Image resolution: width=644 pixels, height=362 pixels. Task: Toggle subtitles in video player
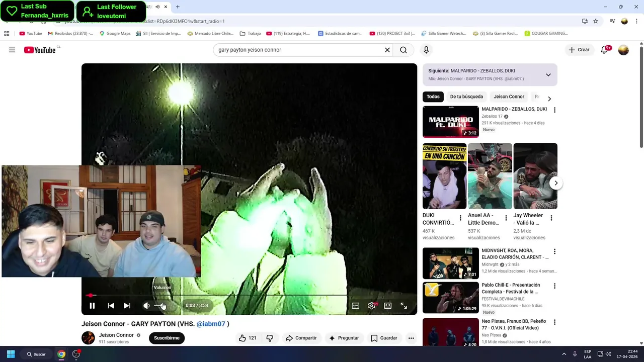point(356,306)
